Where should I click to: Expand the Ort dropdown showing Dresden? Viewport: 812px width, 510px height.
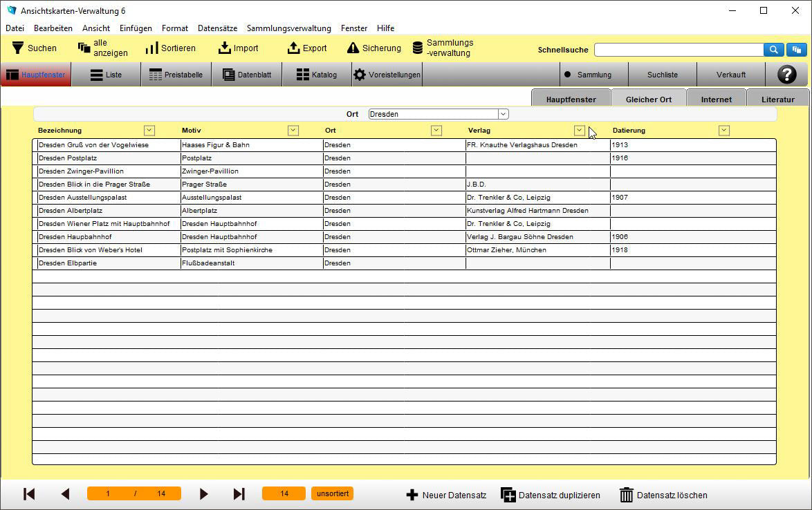point(504,114)
